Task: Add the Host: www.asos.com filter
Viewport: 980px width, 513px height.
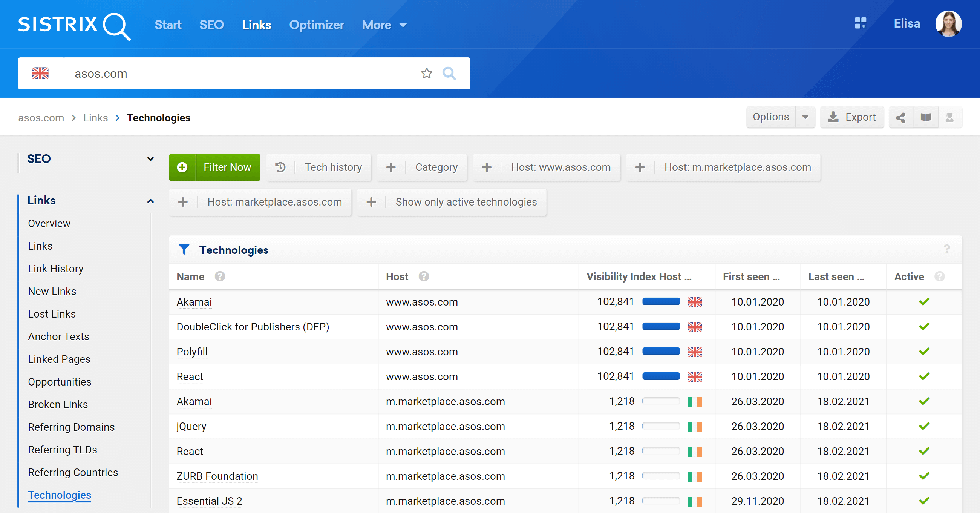Action: tap(546, 167)
